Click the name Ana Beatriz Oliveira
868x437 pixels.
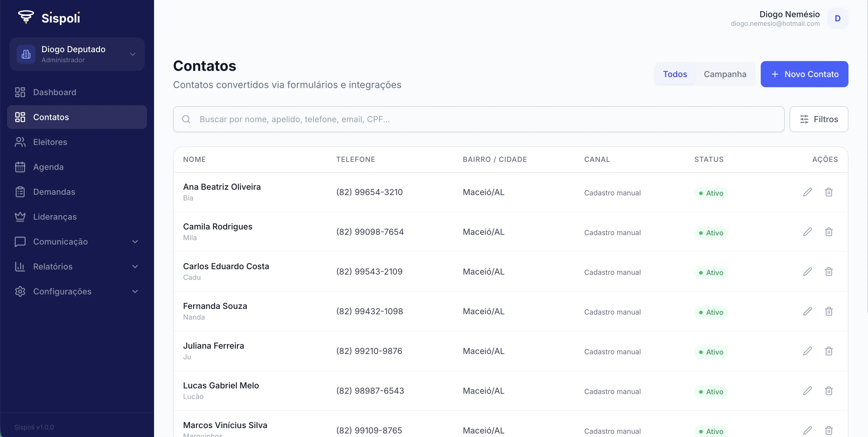222,187
